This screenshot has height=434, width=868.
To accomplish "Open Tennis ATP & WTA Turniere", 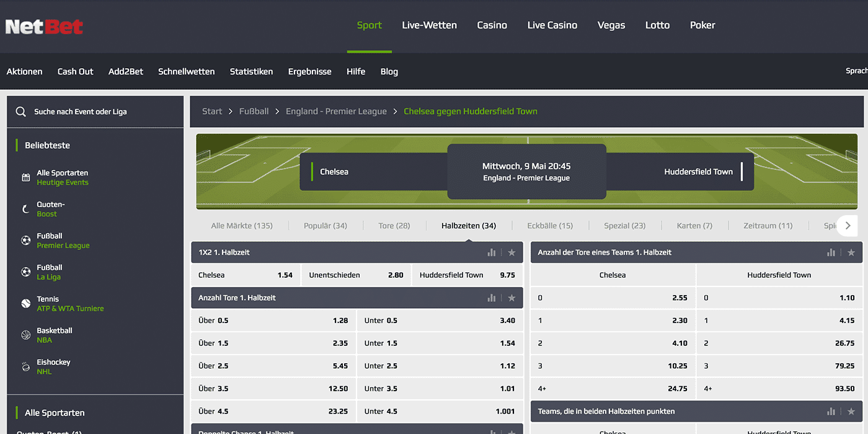I will pos(70,304).
